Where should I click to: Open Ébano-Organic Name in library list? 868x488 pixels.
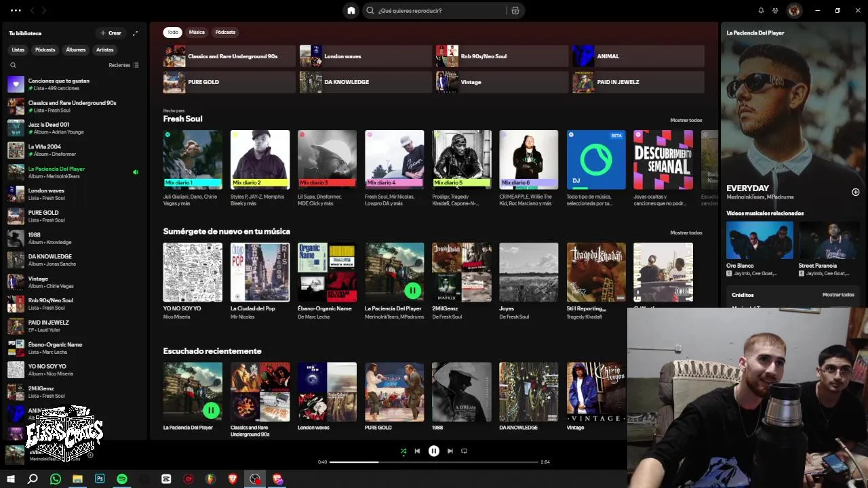coord(74,348)
